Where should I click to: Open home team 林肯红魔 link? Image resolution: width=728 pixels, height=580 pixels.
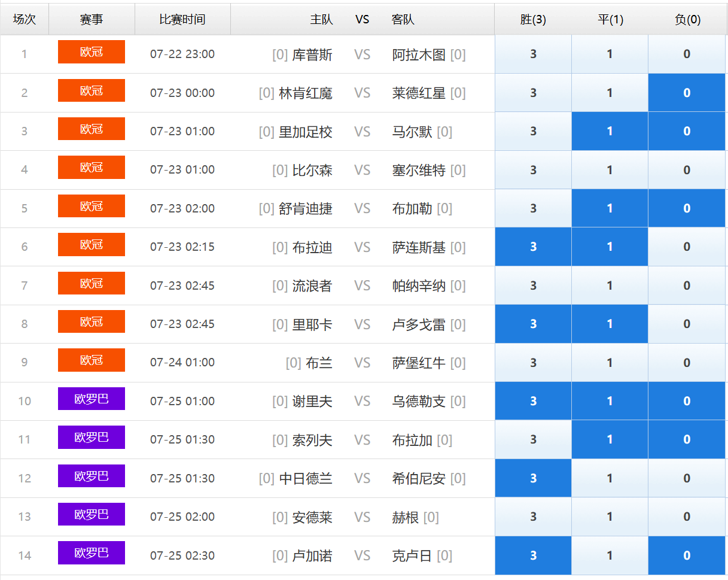point(306,93)
